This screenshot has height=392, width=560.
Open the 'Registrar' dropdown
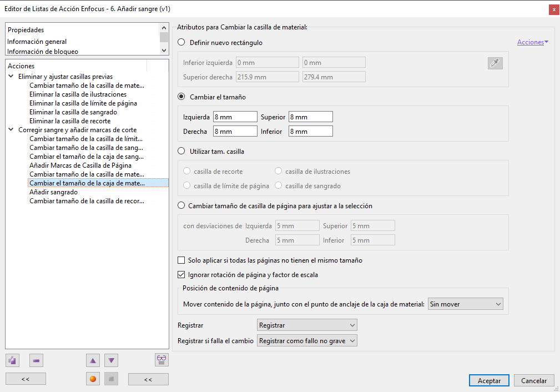[x=307, y=325]
